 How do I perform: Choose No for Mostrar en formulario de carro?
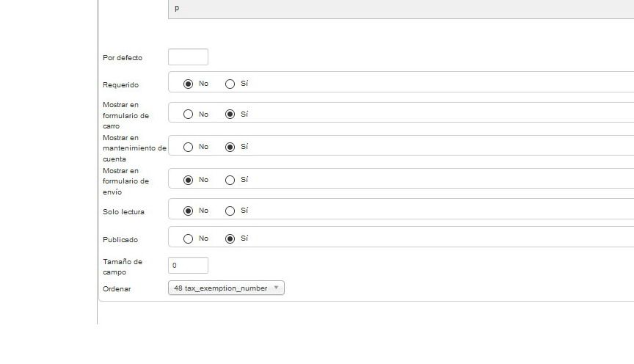188,114
